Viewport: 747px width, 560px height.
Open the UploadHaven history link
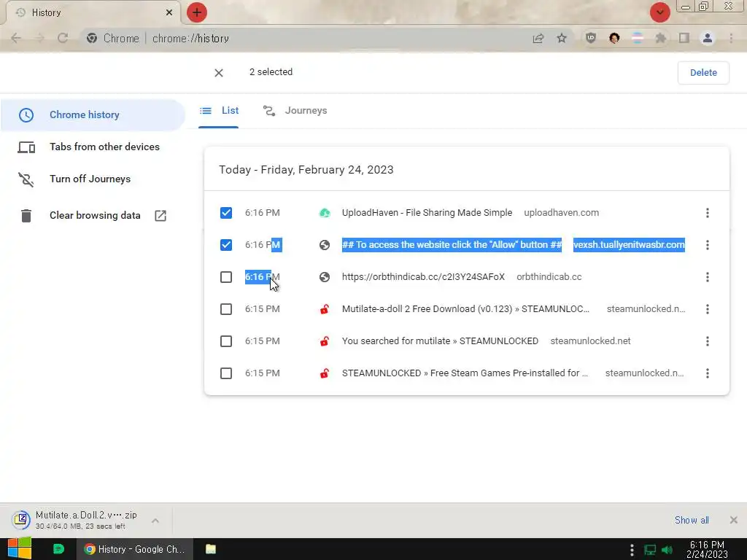(427, 213)
